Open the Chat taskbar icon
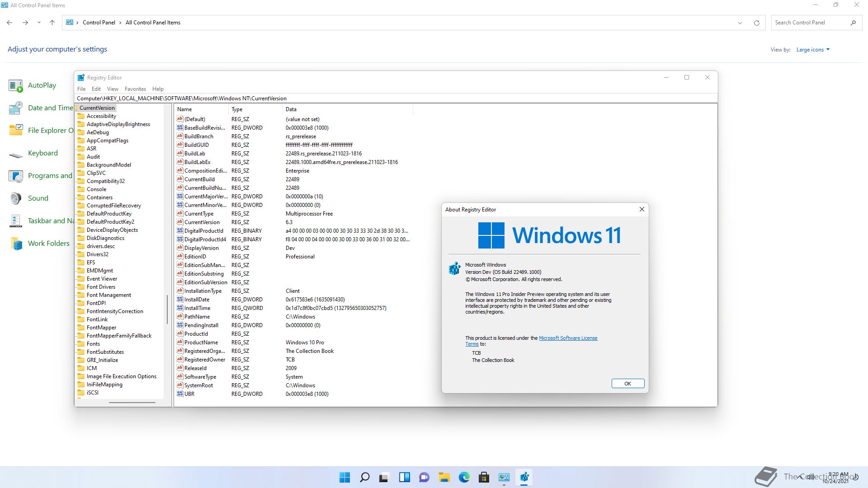The width and height of the screenshot is (868, 488). click(x=424, y=477)
